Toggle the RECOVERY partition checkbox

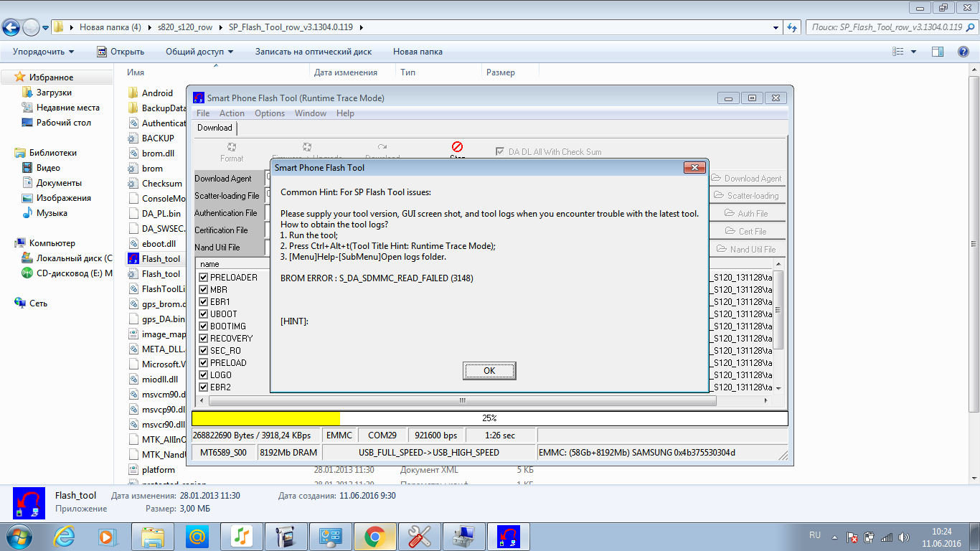(x=204, y=339)
